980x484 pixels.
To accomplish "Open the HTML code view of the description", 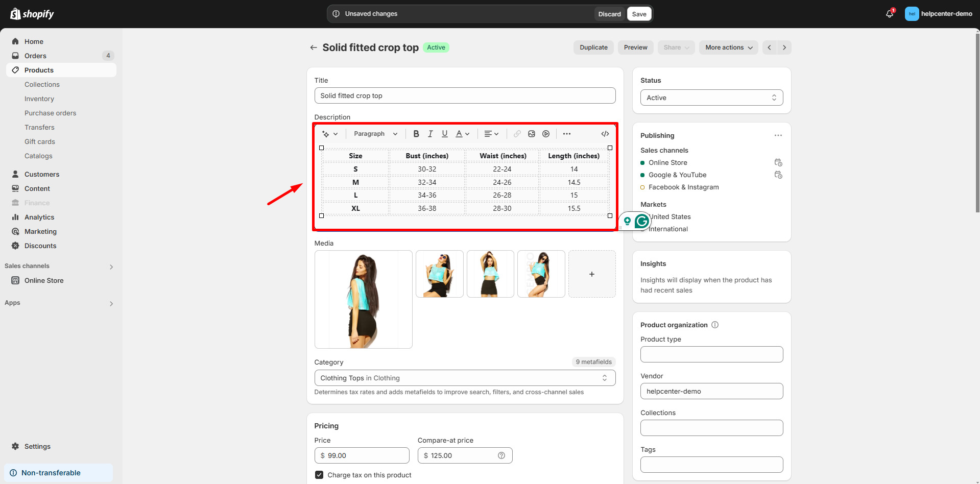I will (x=605, y=133).
